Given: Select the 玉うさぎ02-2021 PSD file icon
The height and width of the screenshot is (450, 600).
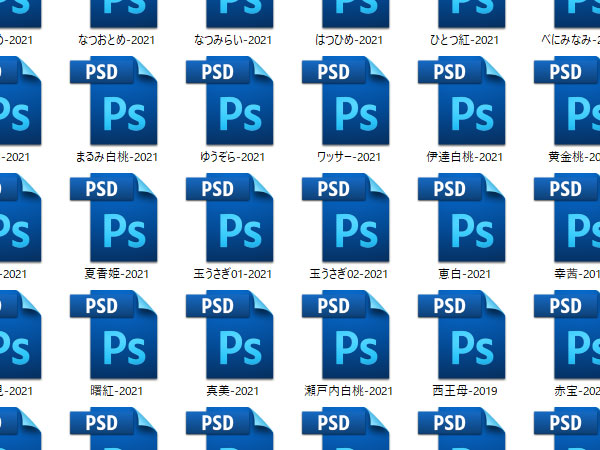Looking at the screenshot, I should coord(346,218).
